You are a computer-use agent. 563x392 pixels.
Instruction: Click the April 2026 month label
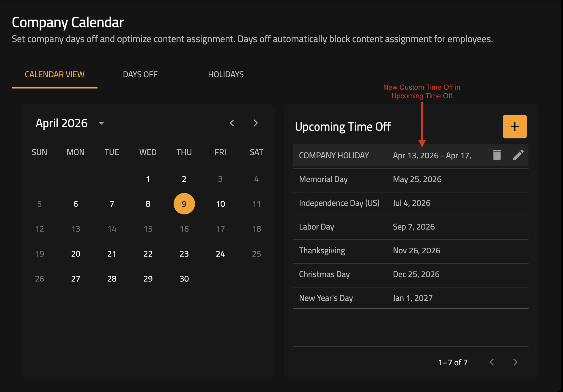[x=62, y=123]
